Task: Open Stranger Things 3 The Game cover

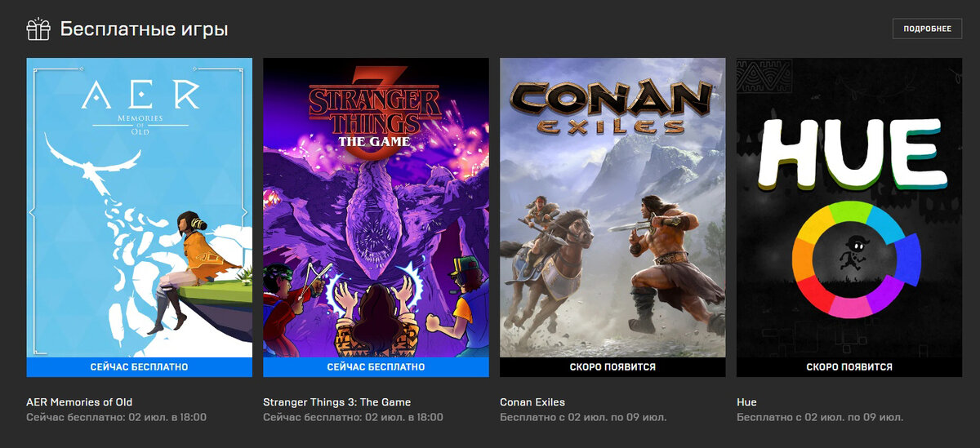Action: (376, 207)
